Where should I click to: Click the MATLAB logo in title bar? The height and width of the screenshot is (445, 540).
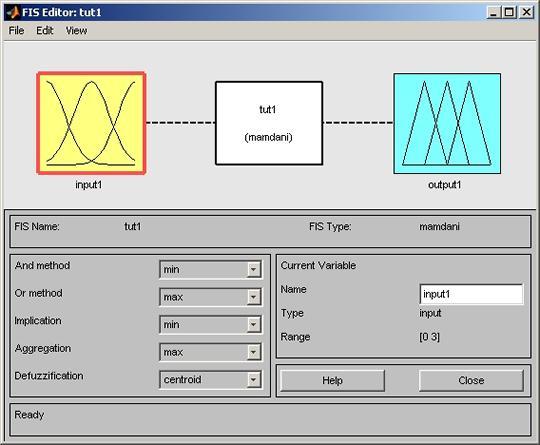(x=13, y=12)
